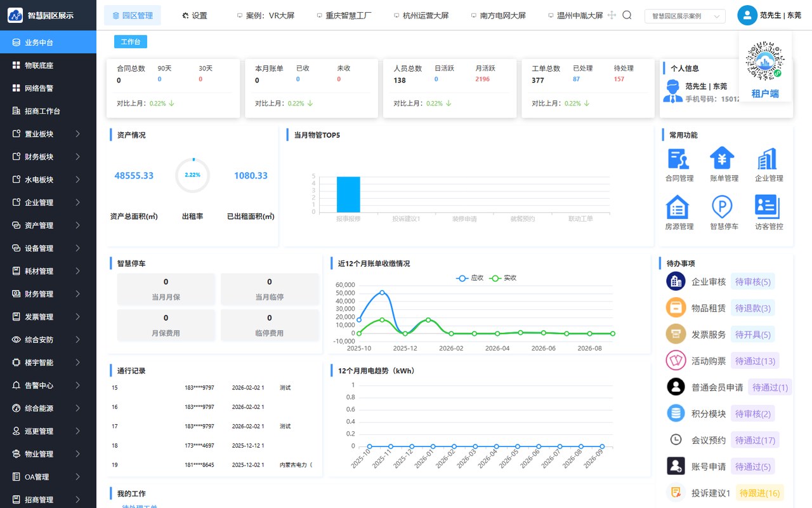Click the user avatar beside 范先生
This screenshot has width=812, height=508.
(747, 15)
